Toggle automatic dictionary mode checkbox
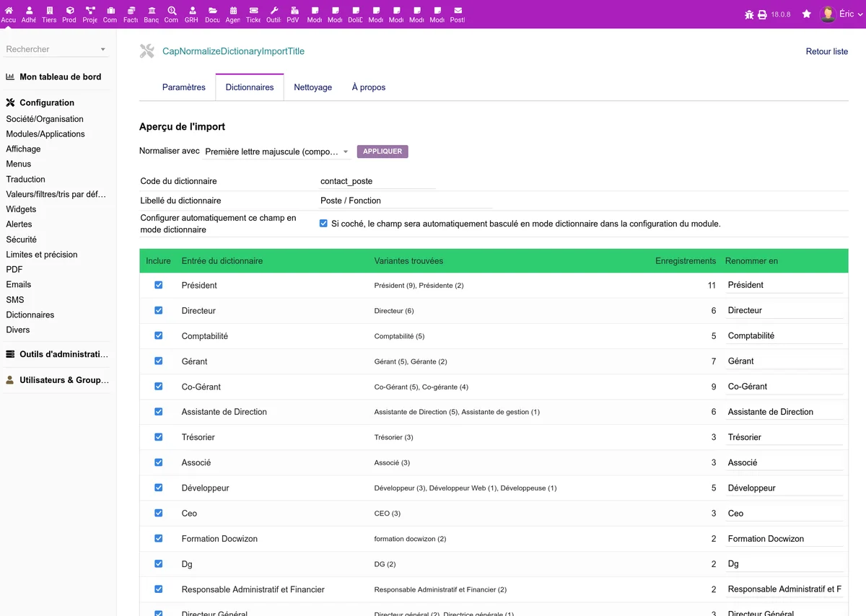Viewport: 866px width, 616px height. click(x=323, y=224)
